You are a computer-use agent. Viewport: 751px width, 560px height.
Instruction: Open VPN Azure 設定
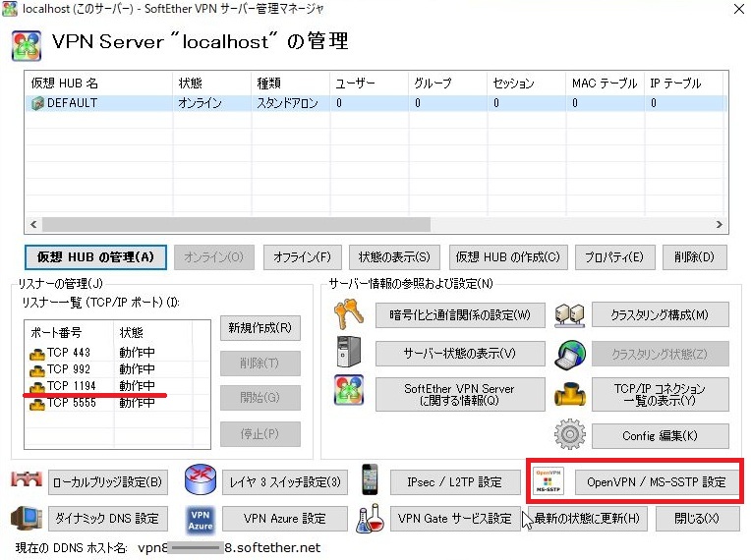[x=285, y=519]
